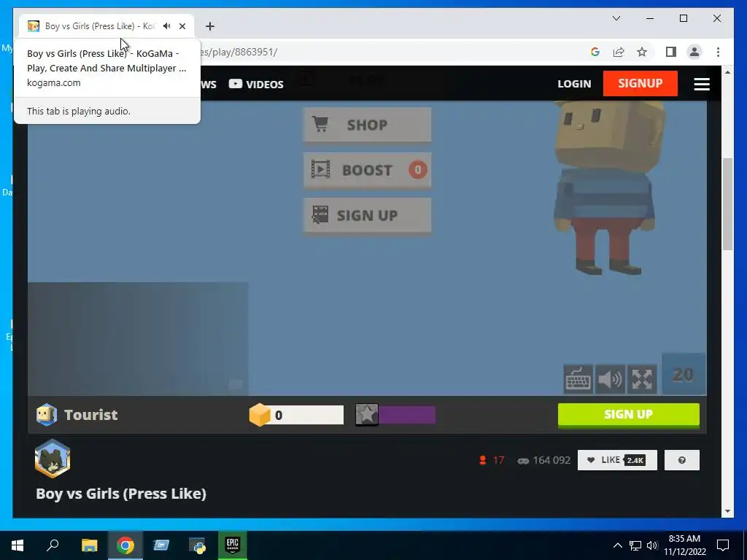Click the blocky character avatar preview
Image resolution: width=747 pixels, height=560 pixels.
pos(610,188)
